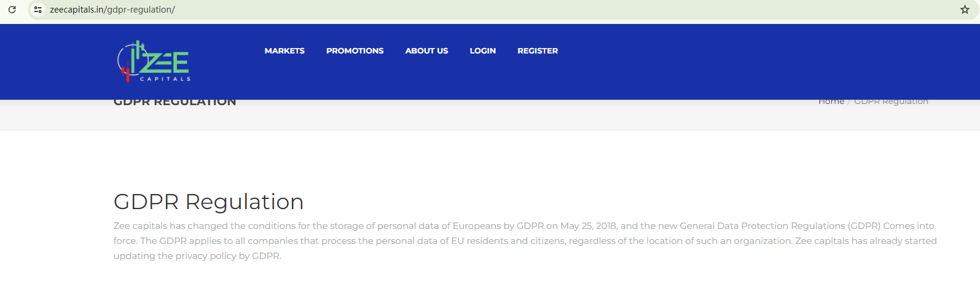
Task: Open the MARKETS menu
Action: pos(285,51)
